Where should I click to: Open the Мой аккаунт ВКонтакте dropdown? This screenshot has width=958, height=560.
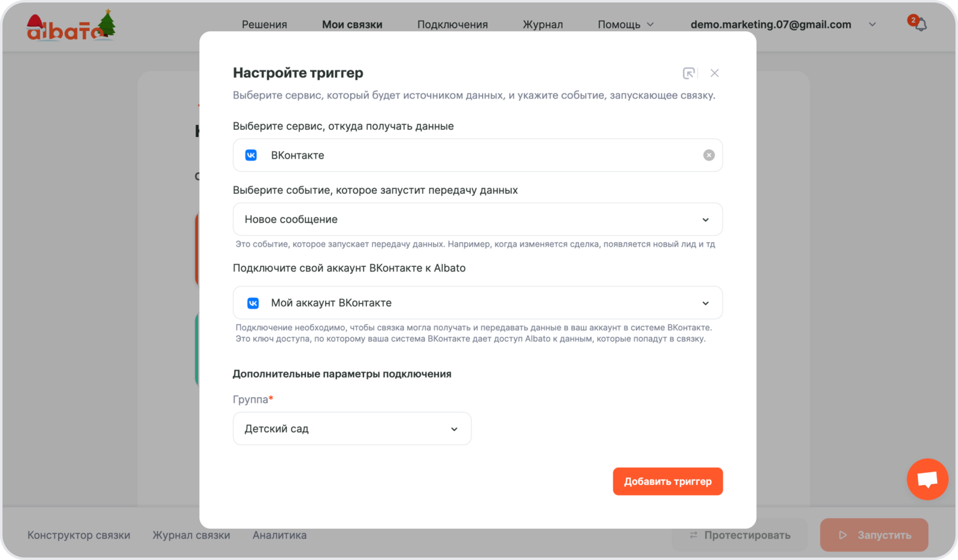pyautogui.click(x=705, y=303)
